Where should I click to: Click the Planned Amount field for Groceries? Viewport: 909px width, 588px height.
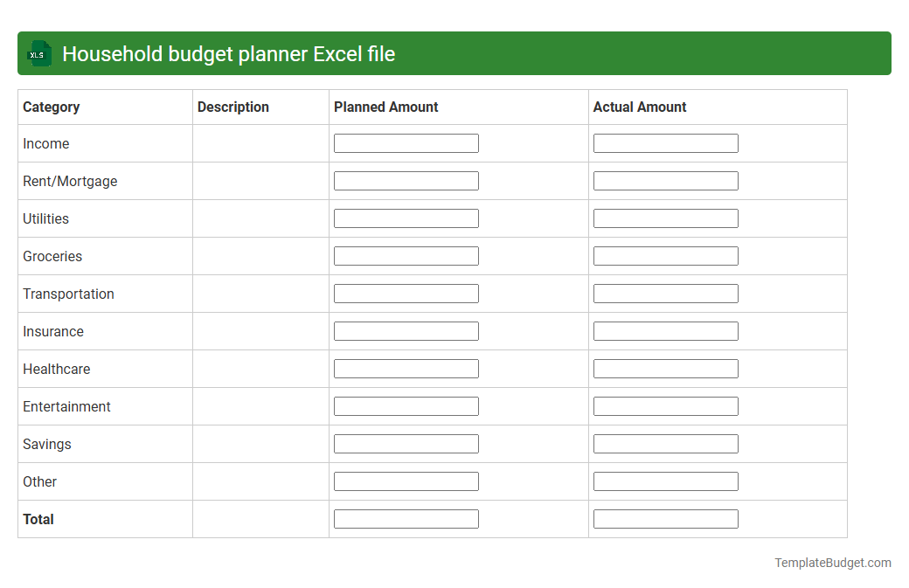pos(406,255)
